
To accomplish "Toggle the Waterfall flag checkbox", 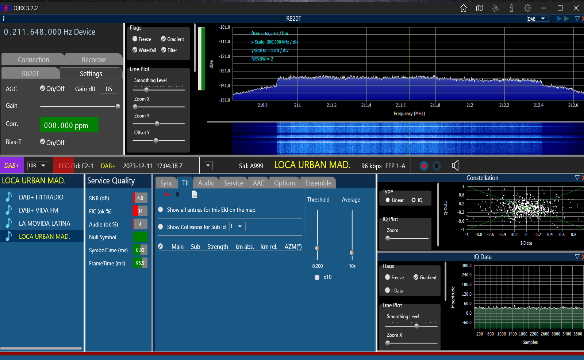I will (135, 50).
